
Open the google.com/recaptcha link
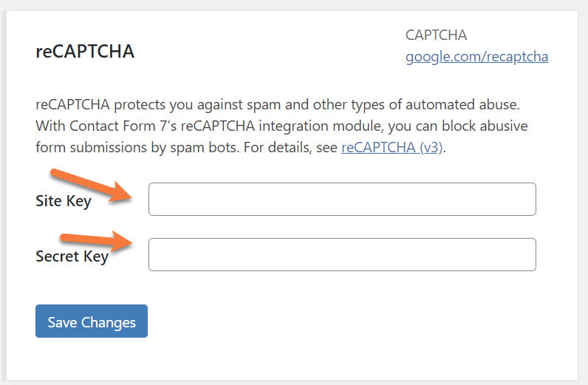(x=476, y=56)
